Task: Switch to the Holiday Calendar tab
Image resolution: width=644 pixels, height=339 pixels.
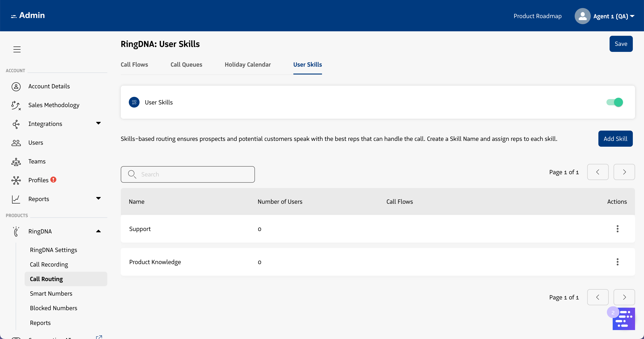Action: tap(248, 64)
